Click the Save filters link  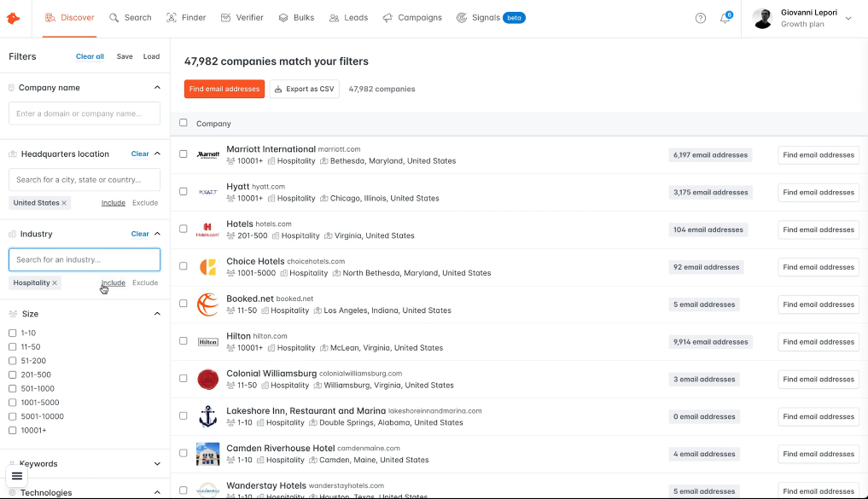pos(125,56)
